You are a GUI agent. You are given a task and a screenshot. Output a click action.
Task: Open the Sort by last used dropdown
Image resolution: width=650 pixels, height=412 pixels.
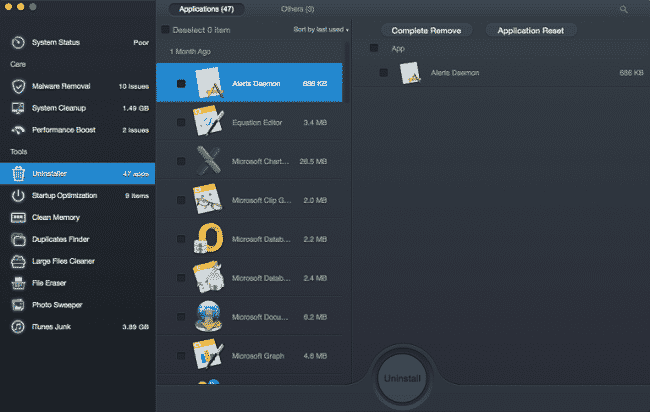pos(321,30)
